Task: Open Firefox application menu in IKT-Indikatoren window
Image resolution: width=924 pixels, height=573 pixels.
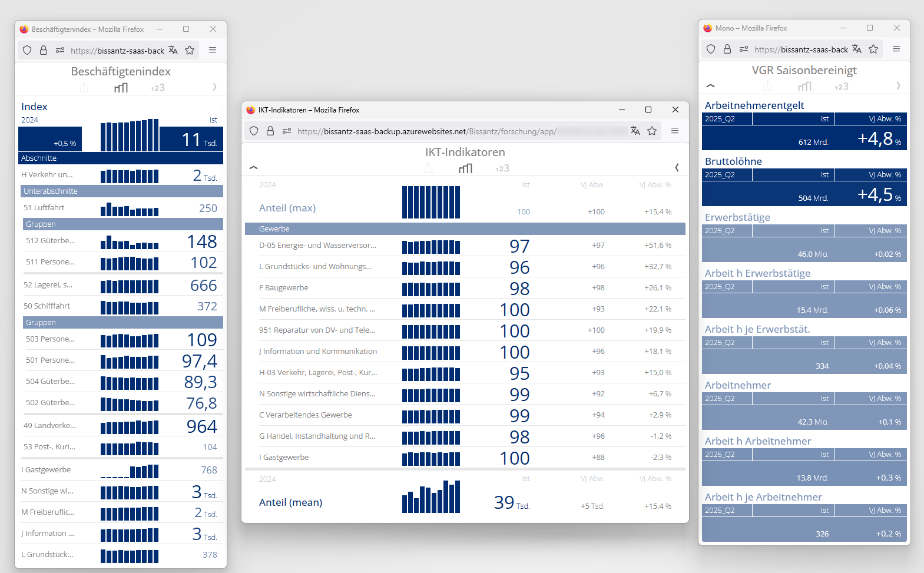Action: coord(675,131)
